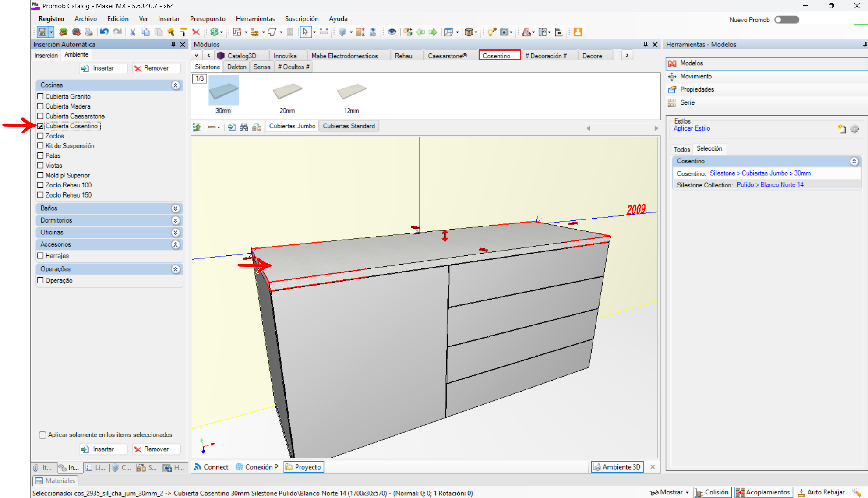Click the gear icon in Estilos
868x498 pixels.
[854, 129]
